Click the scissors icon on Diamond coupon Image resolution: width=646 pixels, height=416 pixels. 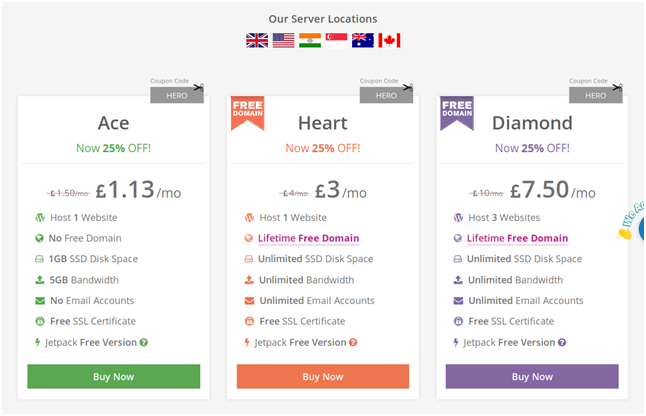click(617, 87)
